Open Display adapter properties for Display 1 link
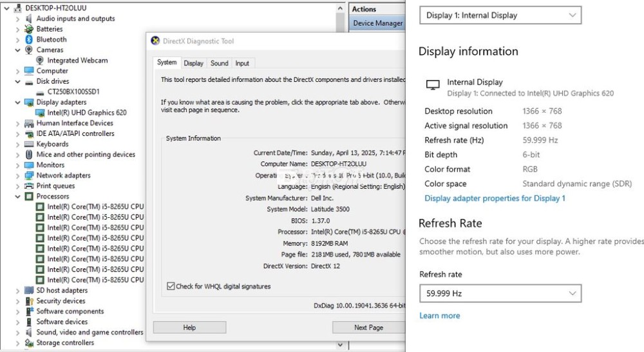The image size is (644, 352). (495, 198)
